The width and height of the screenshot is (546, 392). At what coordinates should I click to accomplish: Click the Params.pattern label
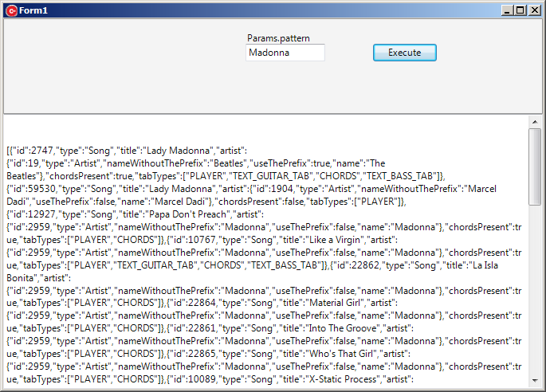pyautogui.click(x=278, y=38)
